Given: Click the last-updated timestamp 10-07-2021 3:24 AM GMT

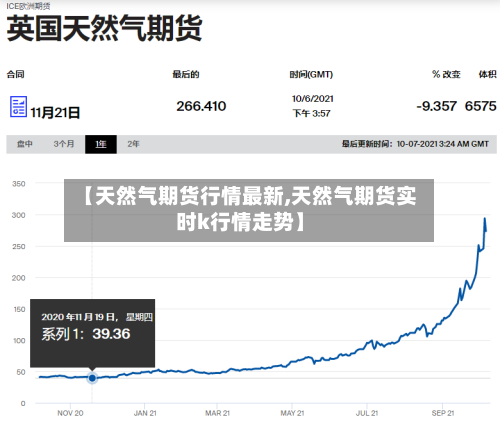Looking at the screenshot, I should [443, 144].
